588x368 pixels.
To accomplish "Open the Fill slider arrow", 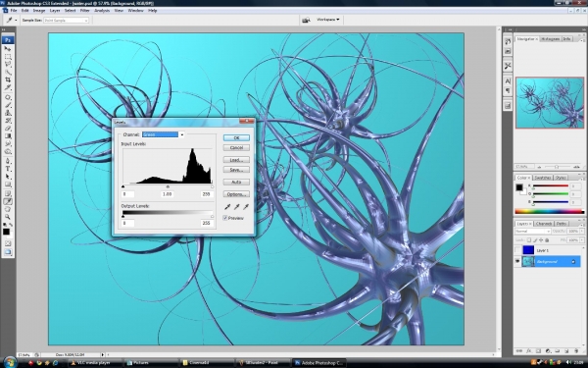I will coord(582,240).
